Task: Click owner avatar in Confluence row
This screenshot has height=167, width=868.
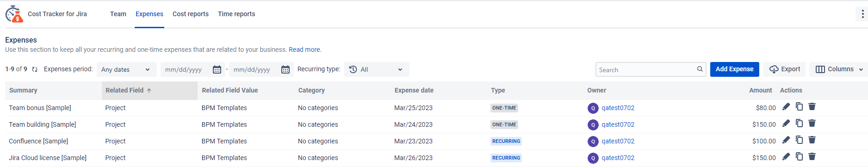Action: coord(593,142)
